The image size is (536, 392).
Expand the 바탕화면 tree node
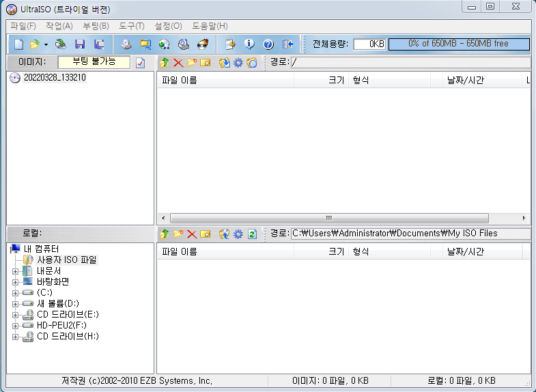(15, 282)
